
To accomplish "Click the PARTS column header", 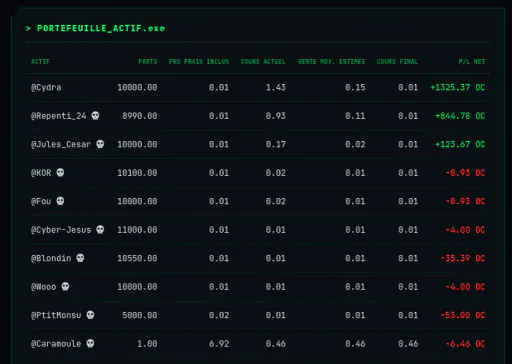I will [148, 62].
